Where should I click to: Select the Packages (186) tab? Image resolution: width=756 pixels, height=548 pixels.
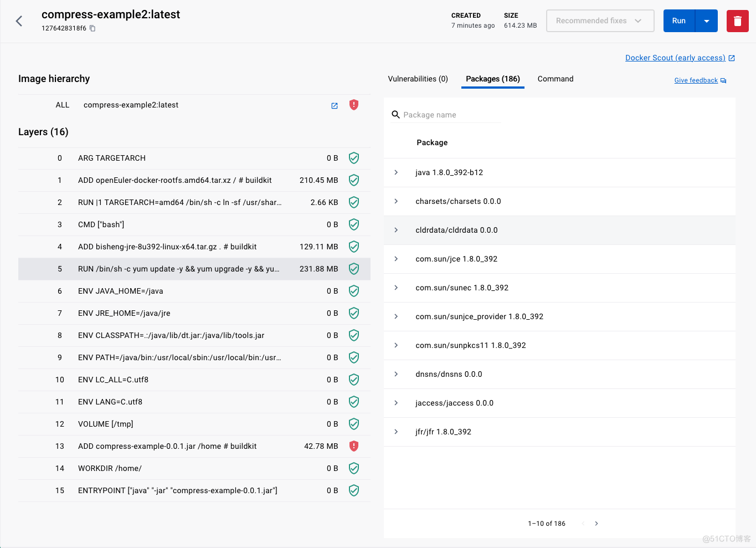[x=493, y=79]
